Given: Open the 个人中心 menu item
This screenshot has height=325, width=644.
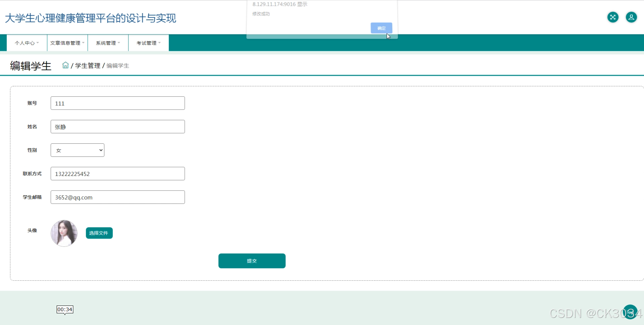Looking at the screenshot, I should [x=25, y=43].
